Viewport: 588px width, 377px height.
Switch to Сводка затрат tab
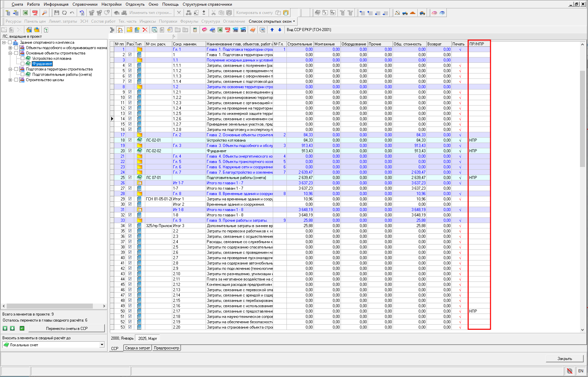click(138, 348)
